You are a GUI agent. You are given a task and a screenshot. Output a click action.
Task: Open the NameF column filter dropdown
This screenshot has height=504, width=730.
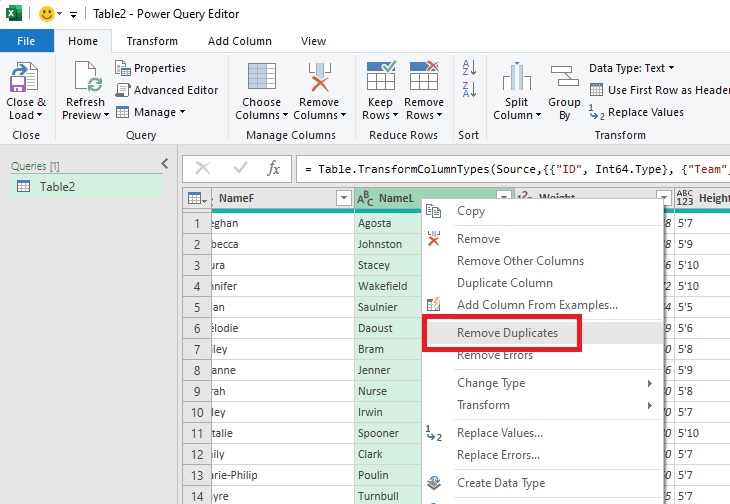(344, 198)
